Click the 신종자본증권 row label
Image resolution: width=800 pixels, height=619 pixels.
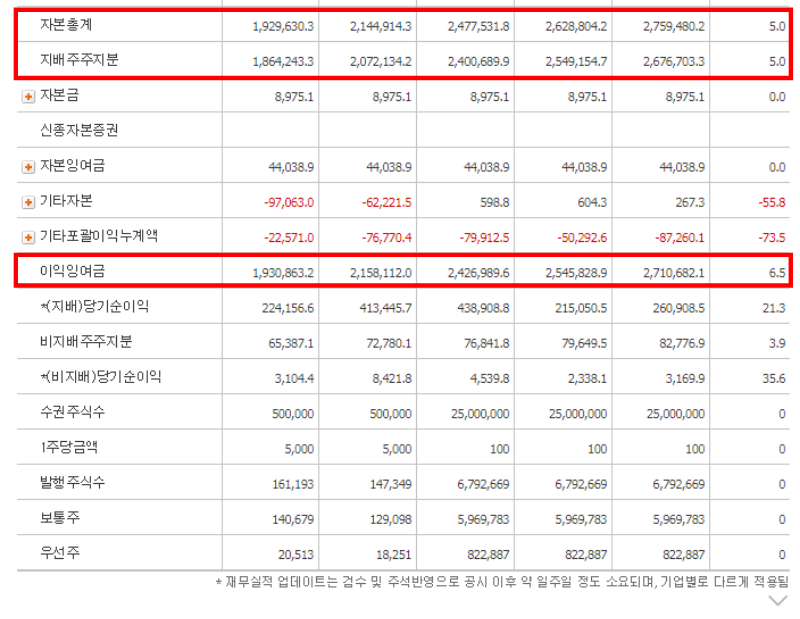(x=78, y=131)
